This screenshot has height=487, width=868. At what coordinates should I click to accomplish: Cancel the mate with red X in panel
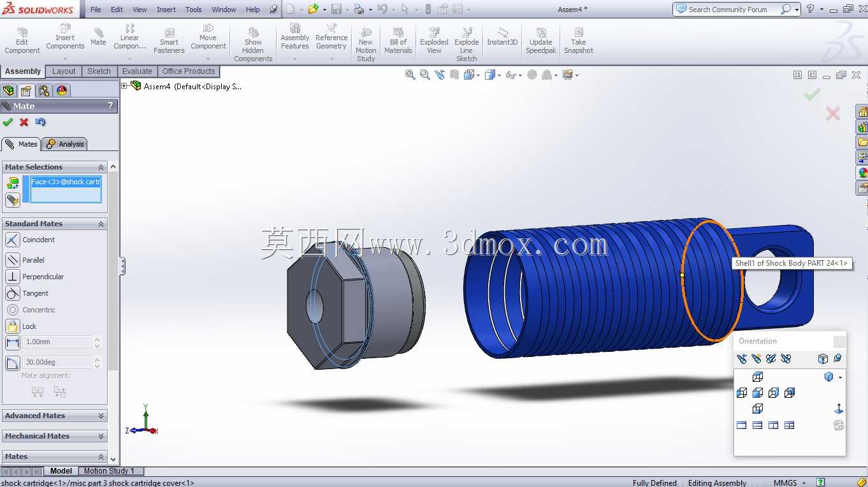click(x=24, y=122)
